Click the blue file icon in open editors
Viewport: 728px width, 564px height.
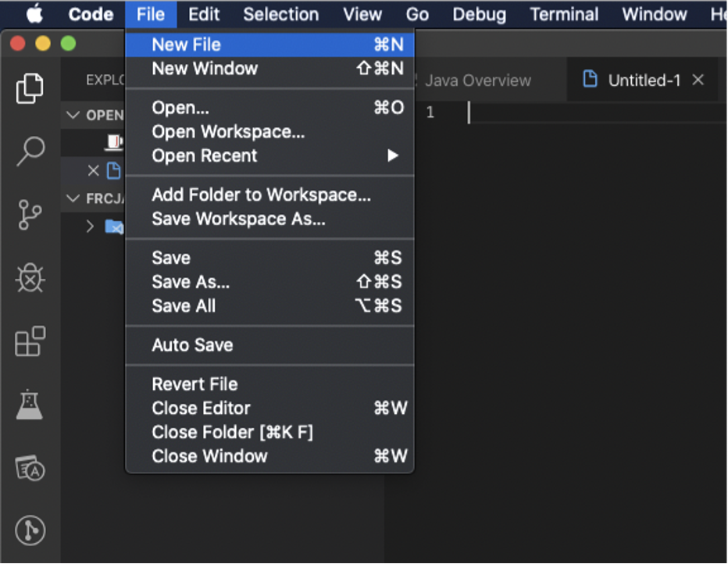(114, 170)
